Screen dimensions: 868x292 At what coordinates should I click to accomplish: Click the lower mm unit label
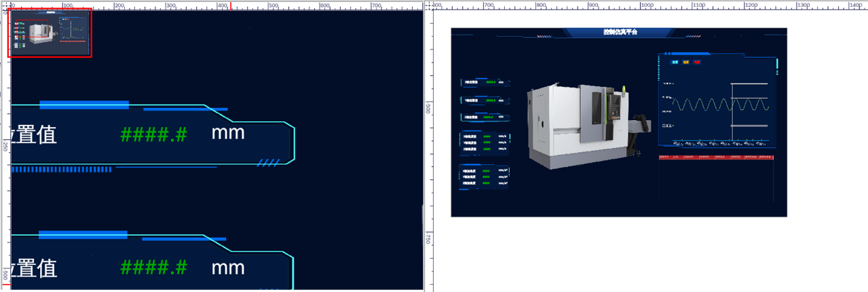(x=228, y=267)
